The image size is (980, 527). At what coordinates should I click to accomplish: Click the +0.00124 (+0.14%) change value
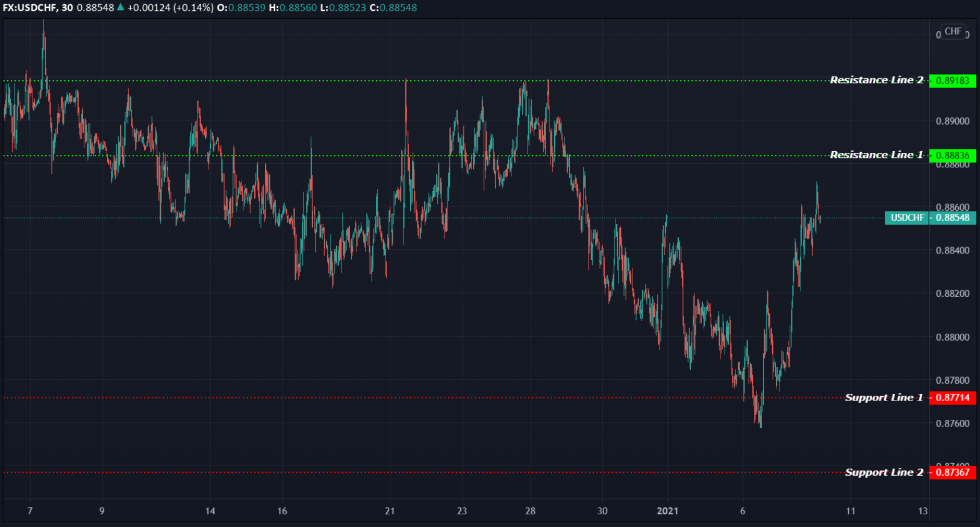click(x=170, y=8)
